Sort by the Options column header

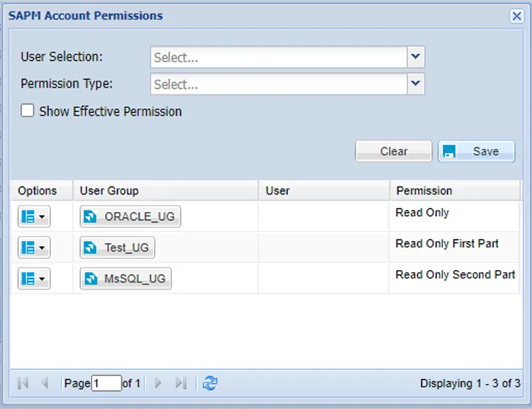(42, 190)
